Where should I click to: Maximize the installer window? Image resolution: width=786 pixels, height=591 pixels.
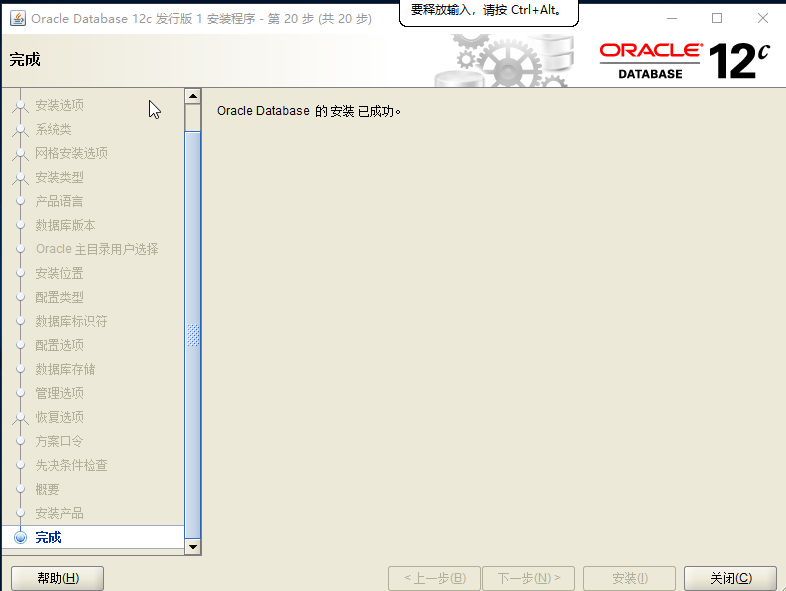click(x=717, y=19)
